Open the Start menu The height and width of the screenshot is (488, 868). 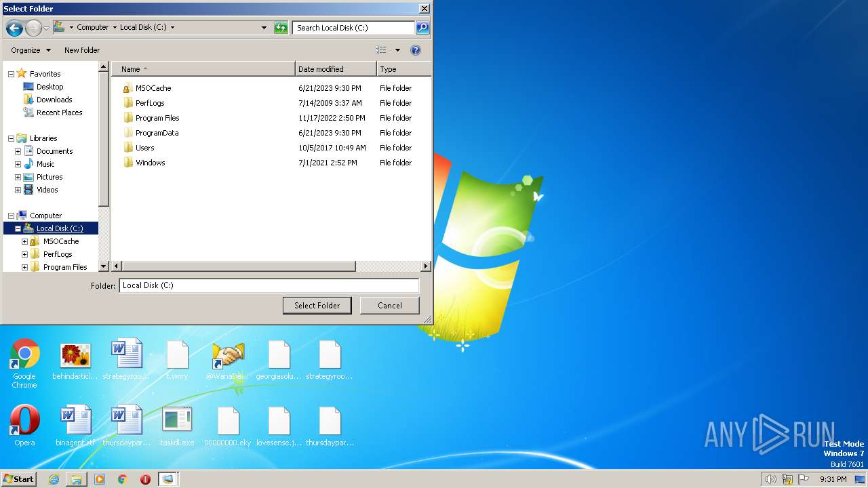pyautogui.click(x=19, y=479)
